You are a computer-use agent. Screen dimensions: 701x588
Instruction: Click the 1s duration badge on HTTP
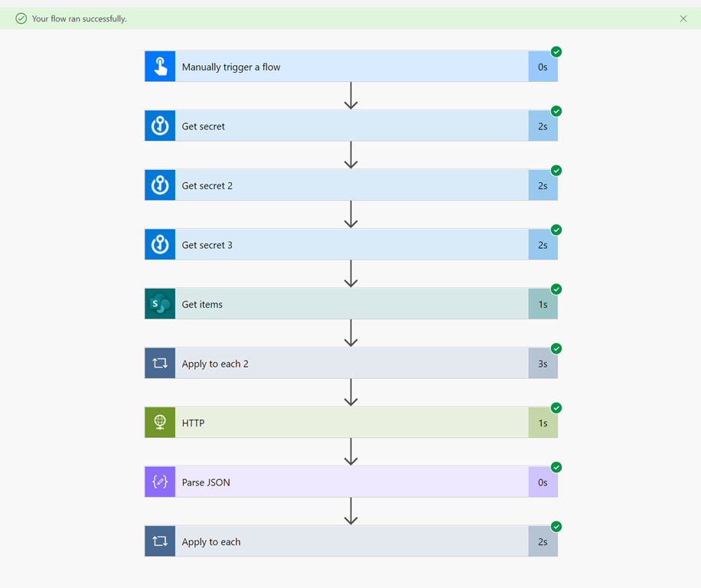tap(543, 423)
